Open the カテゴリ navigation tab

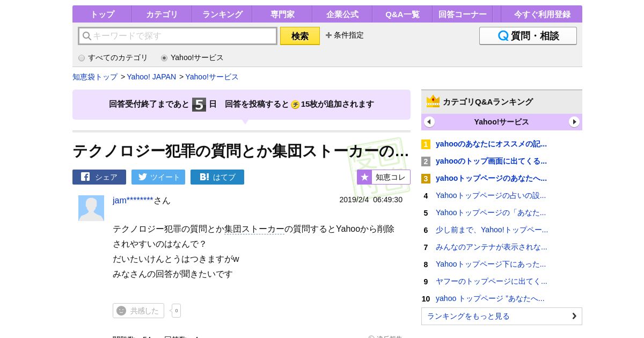(162, 14)
